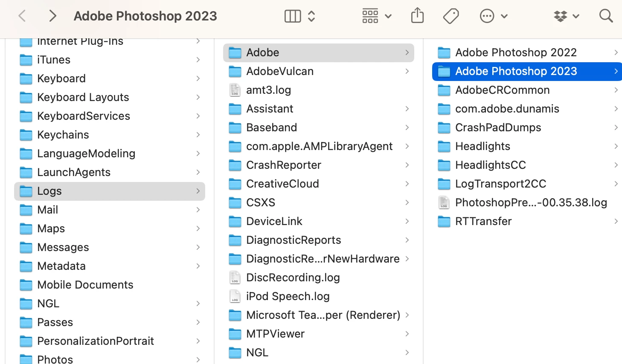
Task: Open the ellipsis Action menu
Action: [494, 16]
